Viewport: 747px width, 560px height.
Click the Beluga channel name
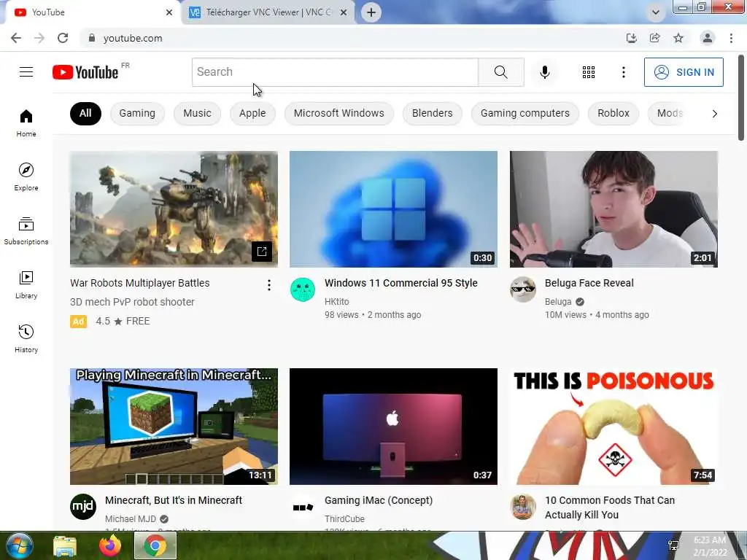coord(558,301)
